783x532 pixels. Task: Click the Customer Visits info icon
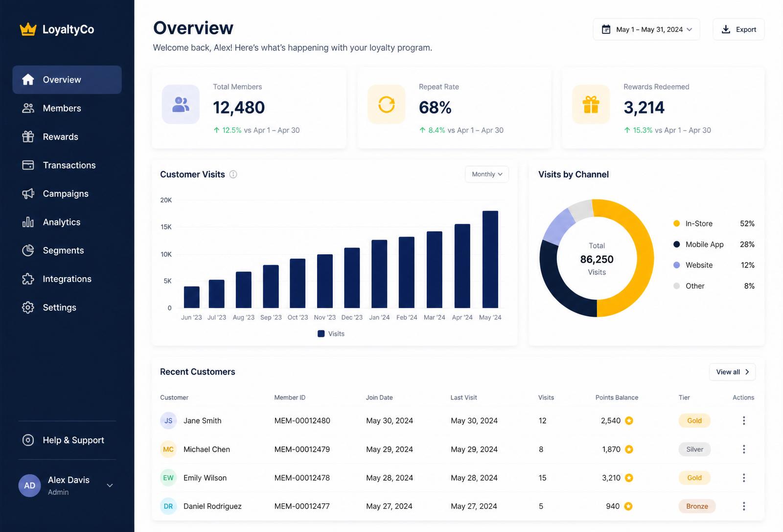233,175
